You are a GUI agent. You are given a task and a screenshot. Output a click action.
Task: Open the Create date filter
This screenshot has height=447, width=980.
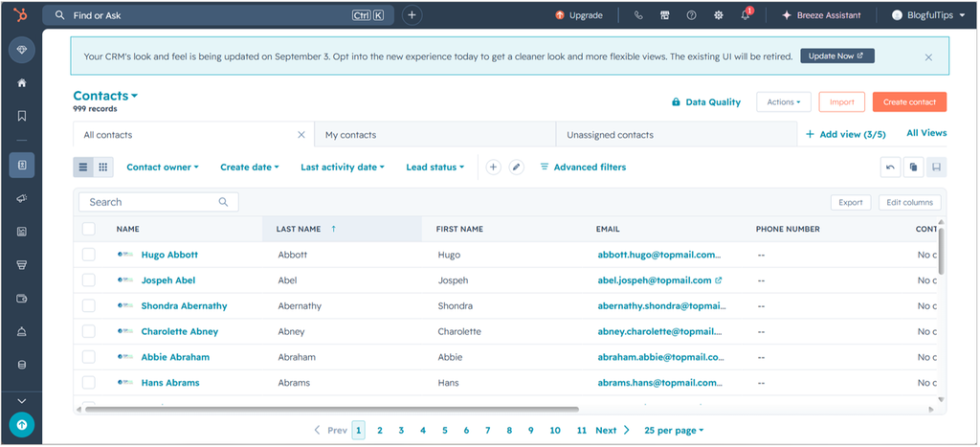pyautogui.click(x=250, y=167)
